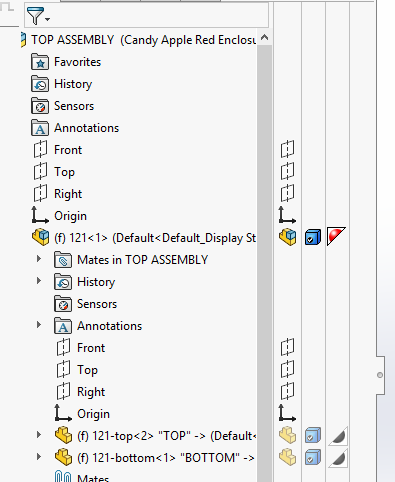Click the Annotations icon under 121<1>
Image resolution: width=395 pixels, height=482 pixels.
(63, 326)
